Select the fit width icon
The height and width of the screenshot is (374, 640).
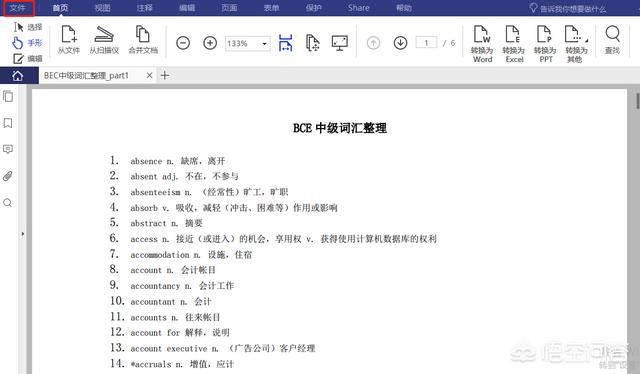point(285,43)
